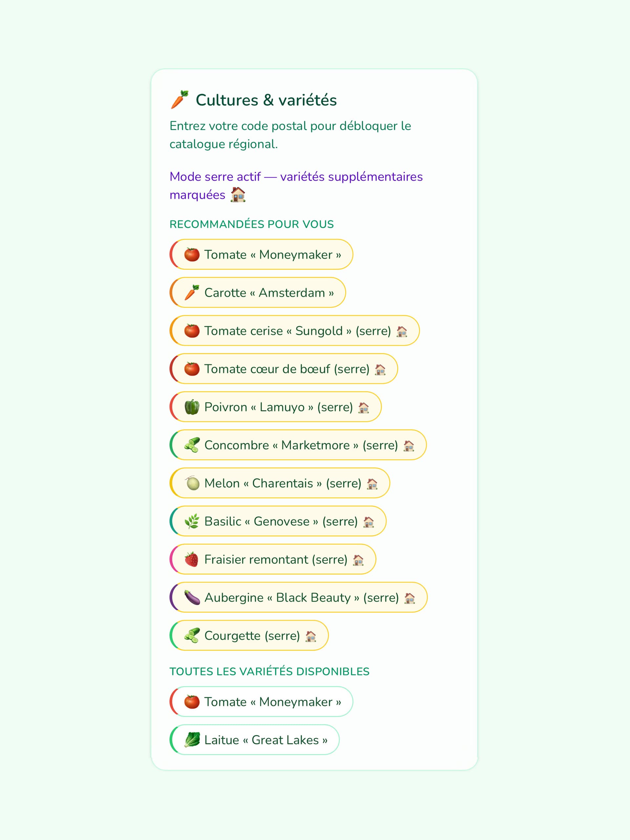
Task: Click 'Toutes les variétés disponibles' heading
Action: pos(269,671)
